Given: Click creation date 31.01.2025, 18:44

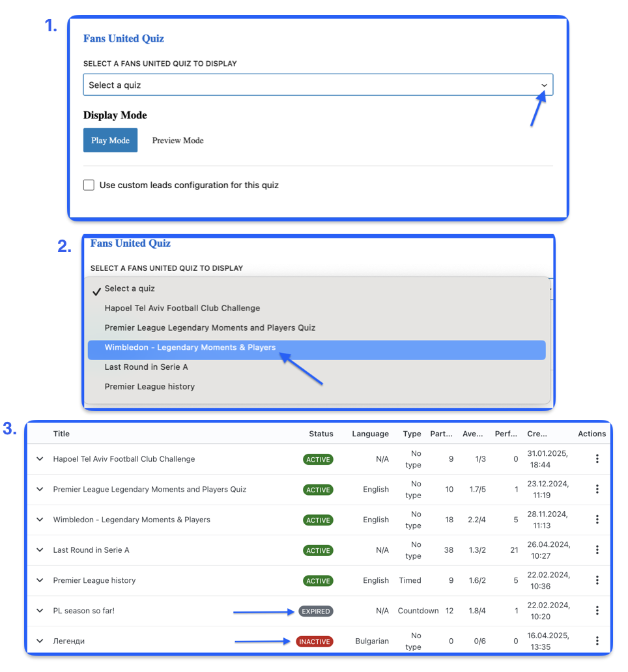Looking at the screenshot, I should coord(547,459).
